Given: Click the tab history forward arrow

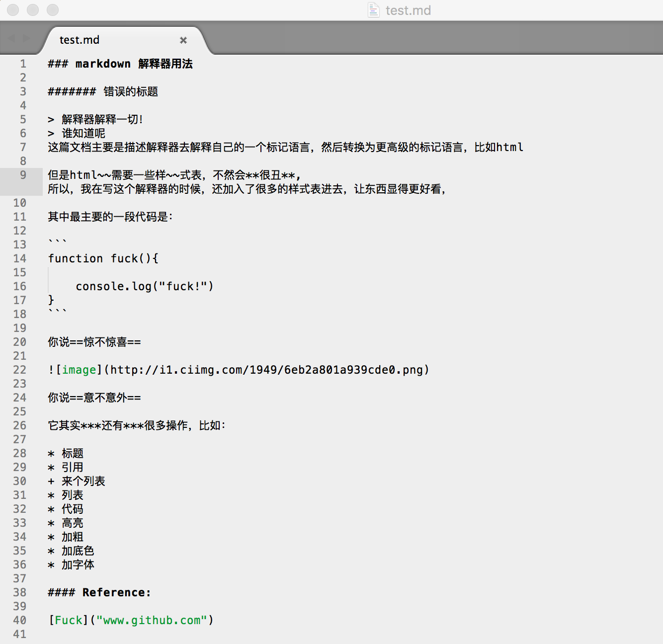Looking at the screenshot, I should pyautogui.click(x=27, y=38).
